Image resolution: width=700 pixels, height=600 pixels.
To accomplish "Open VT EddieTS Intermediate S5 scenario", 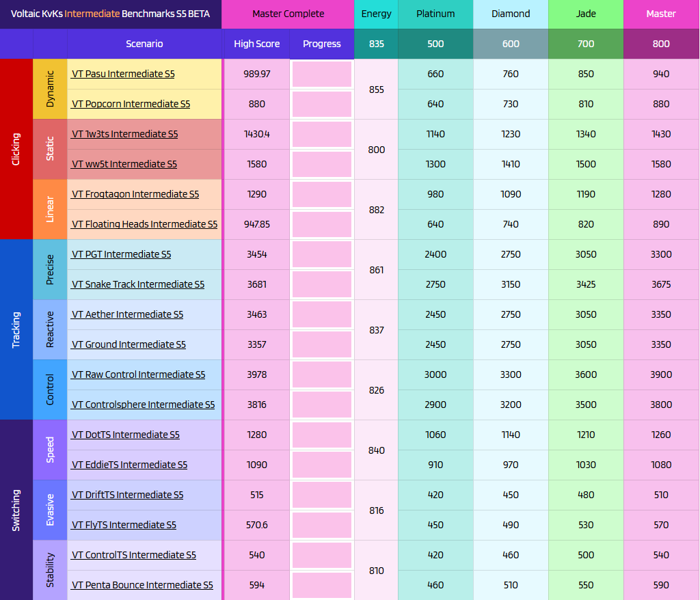I will coord(129,465).
